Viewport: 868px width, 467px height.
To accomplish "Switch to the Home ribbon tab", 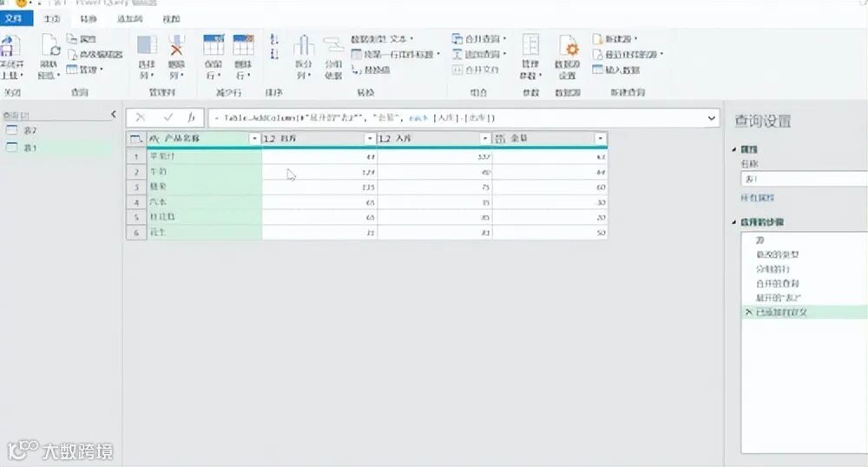I will pos(52,19).
